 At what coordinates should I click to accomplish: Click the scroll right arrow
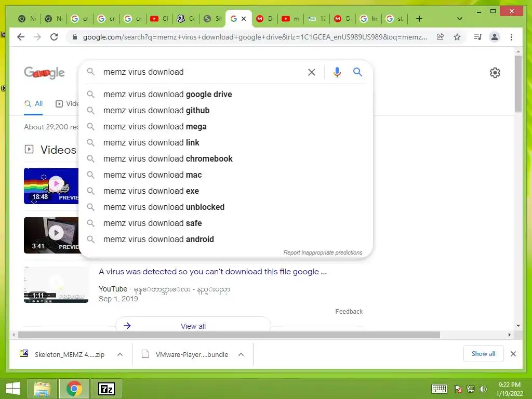[x=509, y=335]
